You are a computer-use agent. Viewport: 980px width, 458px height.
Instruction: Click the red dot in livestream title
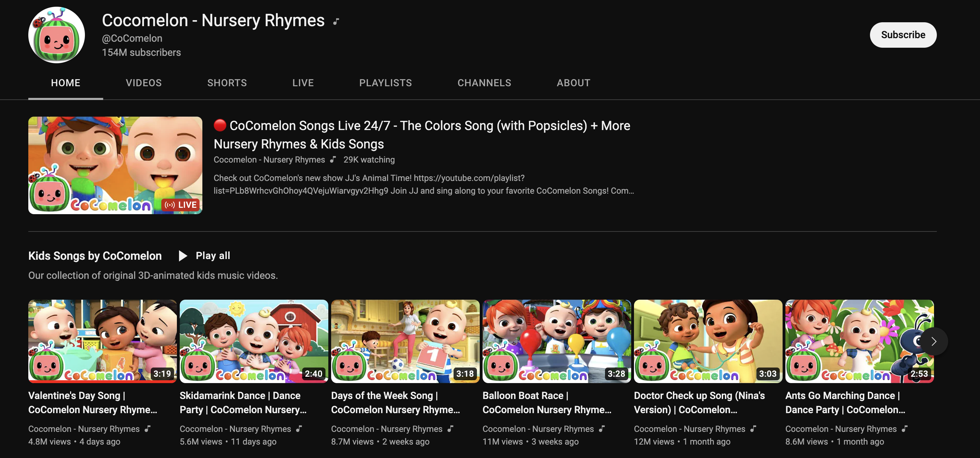click(220, 125)
